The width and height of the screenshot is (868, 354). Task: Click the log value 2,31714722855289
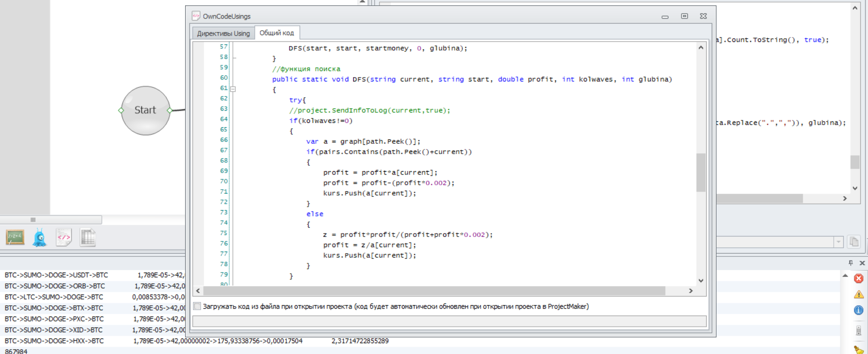tap(360, 341)
